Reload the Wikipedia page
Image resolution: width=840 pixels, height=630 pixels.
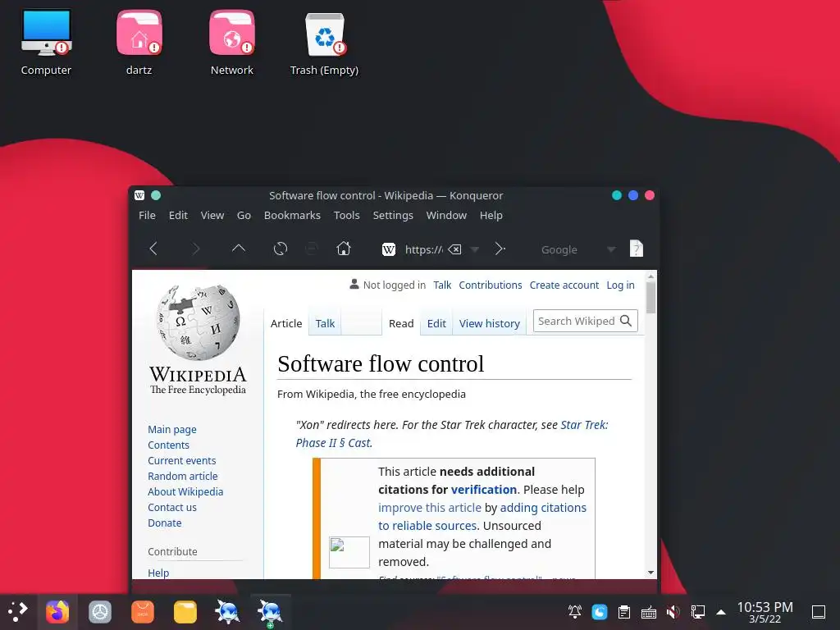point(281,249)
